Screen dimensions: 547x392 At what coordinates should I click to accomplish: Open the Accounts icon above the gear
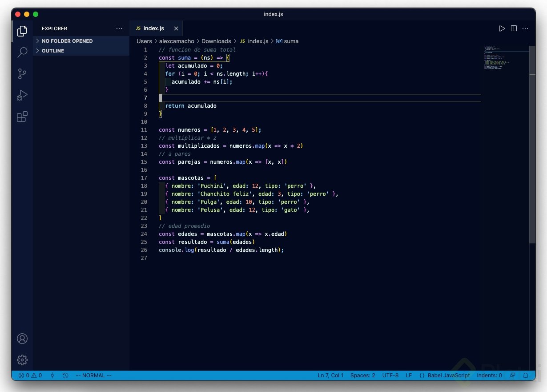point(22,339)
